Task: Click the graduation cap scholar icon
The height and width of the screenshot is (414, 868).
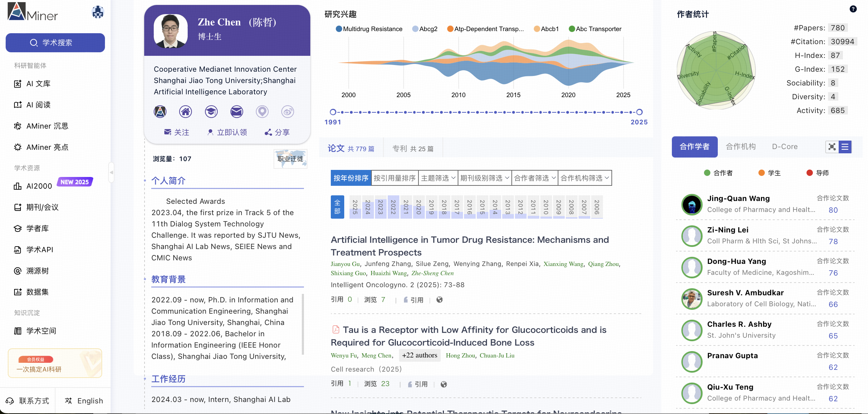Action: point(211,112)
